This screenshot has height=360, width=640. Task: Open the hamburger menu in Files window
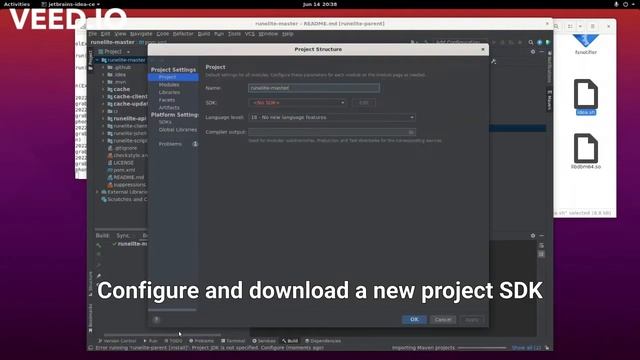tap(593, 26)
